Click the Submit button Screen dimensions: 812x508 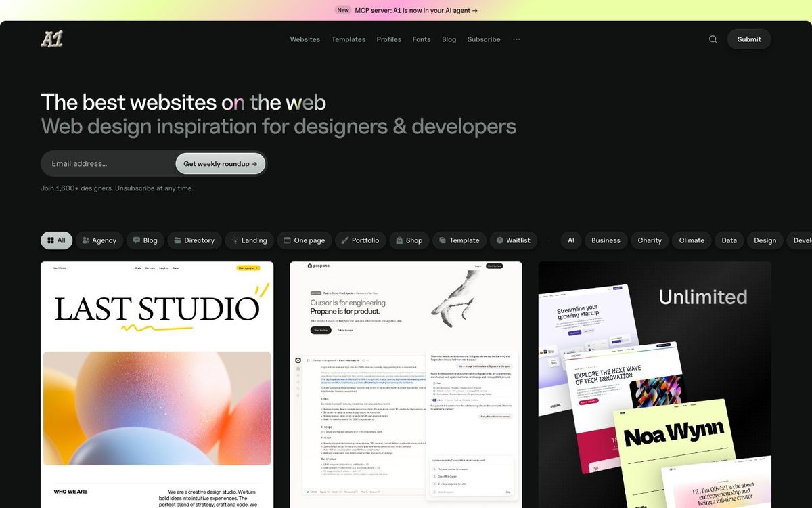click(x=749, y=39)
